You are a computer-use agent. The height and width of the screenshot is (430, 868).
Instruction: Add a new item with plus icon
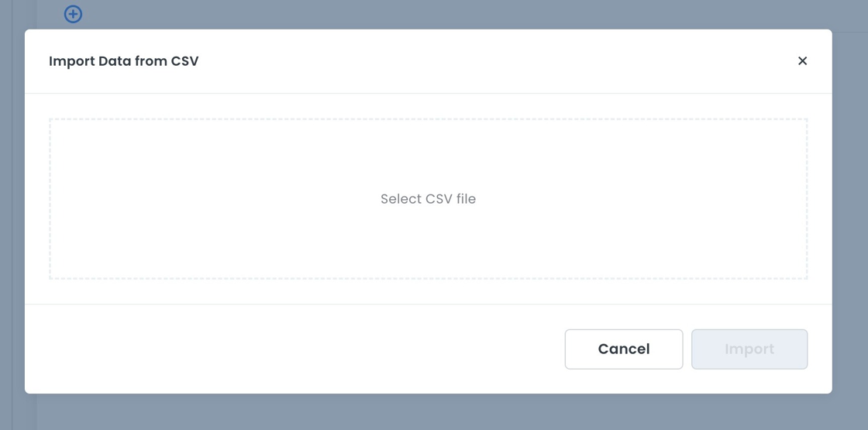[x=73, y=14]
